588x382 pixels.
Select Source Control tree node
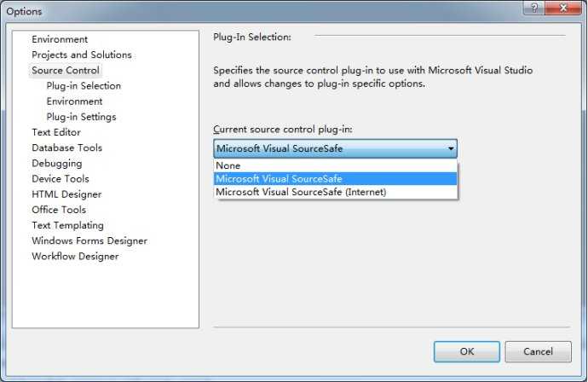pos(66,70)
